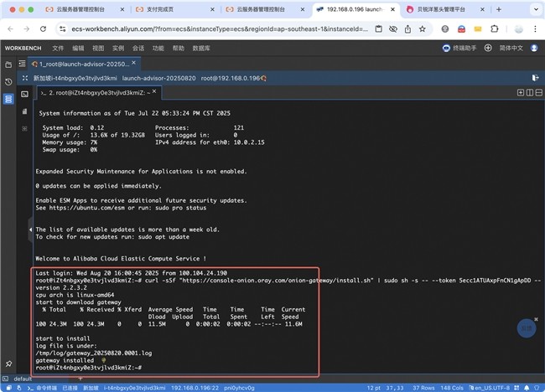Open the 会话 menu

(x=138, y=48)
